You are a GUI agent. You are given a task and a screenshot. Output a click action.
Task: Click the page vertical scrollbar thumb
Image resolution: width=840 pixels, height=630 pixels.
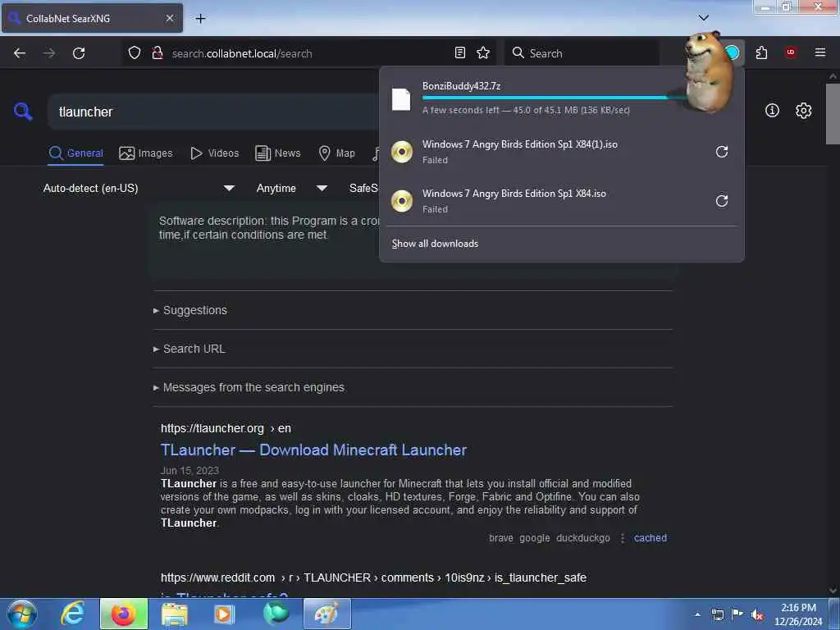click(x=833, y=113)
